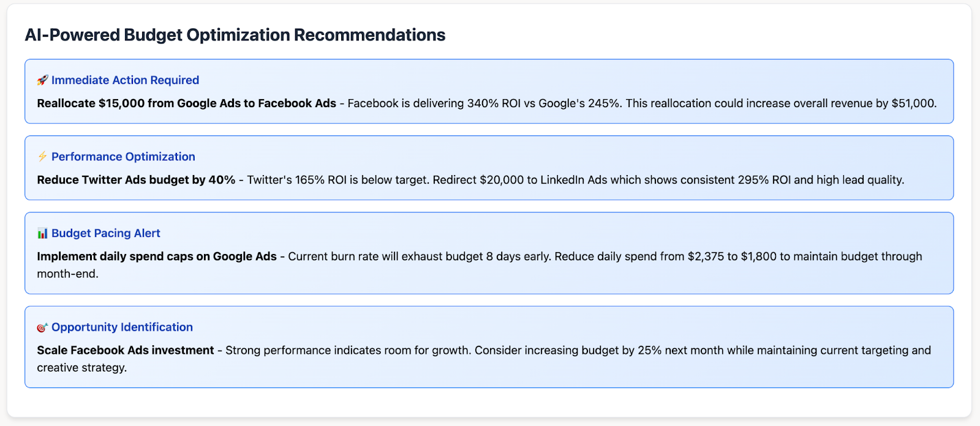Click the words month-end in pacing alert
This screenshot has width=980, height=426.
coord(67,274)
